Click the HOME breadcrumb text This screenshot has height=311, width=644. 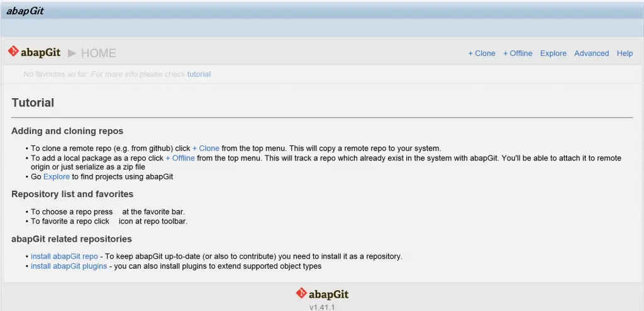click(x=99, y=53)
